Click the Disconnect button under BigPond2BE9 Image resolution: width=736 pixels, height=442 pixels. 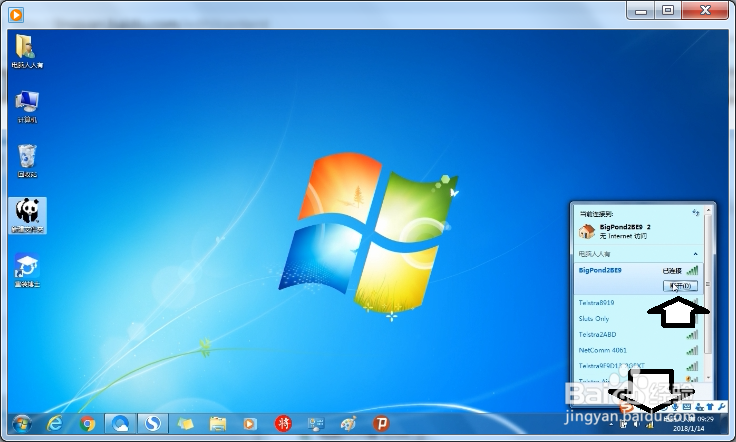pos(680,286)
